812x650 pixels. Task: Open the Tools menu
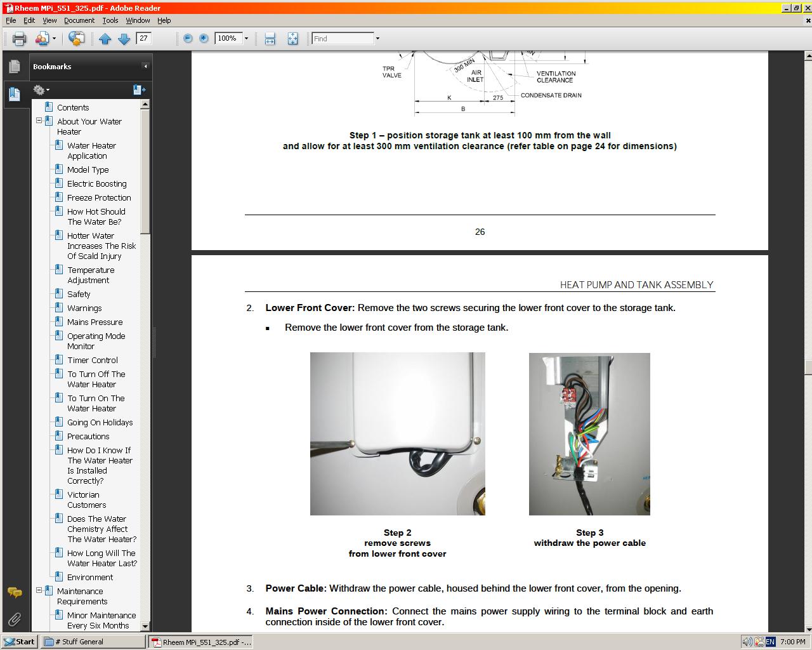pyautogui.click(x=110, y=20)
